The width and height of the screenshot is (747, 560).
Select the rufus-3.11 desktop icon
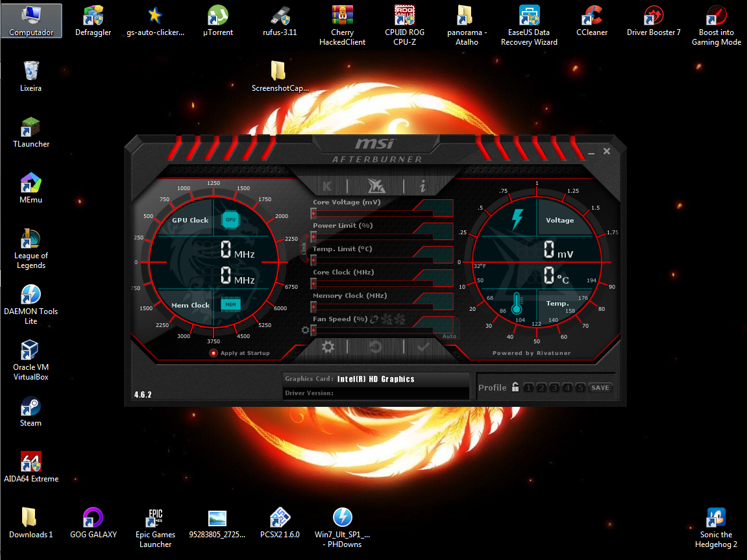[280, 21]
